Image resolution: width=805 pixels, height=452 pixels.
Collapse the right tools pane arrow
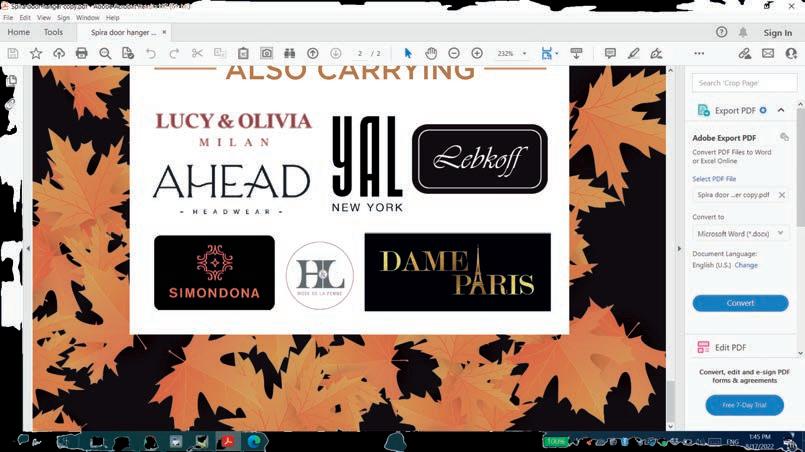[679, 249]
